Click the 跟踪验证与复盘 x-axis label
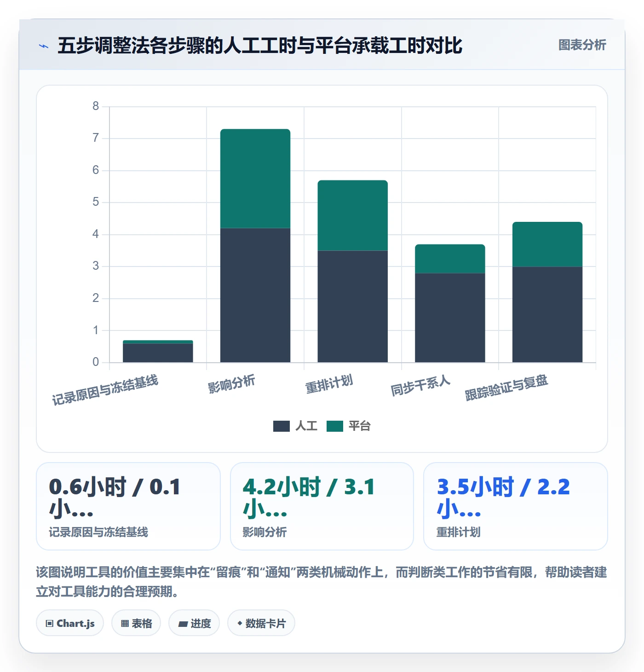644x672 pixels. pos(506,388)
